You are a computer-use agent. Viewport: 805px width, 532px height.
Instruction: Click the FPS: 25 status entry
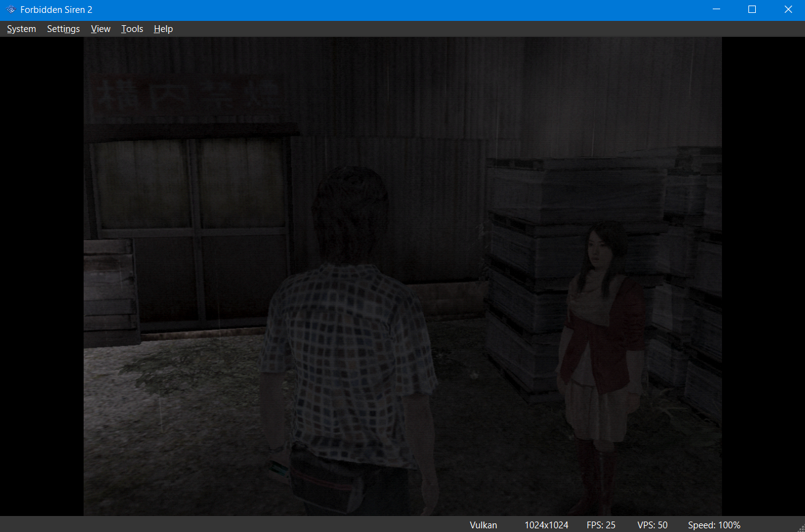(601, 525)
